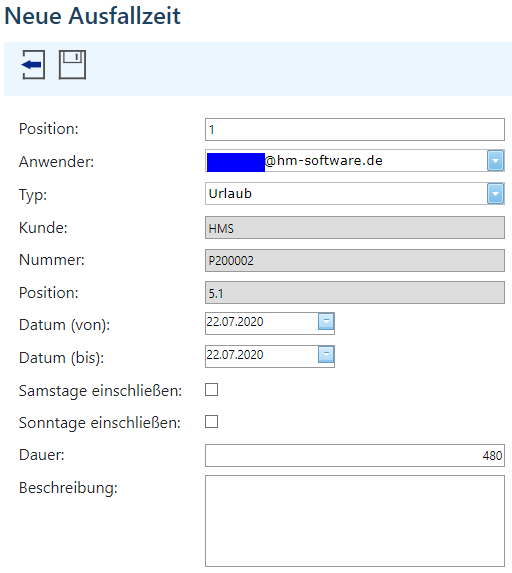Select the Datum (von) date text
Viewport: 512px width, 573px height.
[x=235, y=322]
